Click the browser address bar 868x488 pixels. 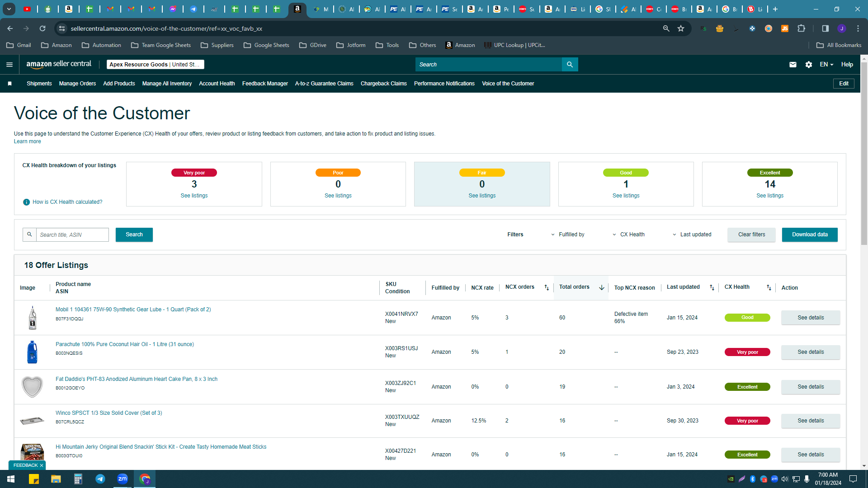362,28
